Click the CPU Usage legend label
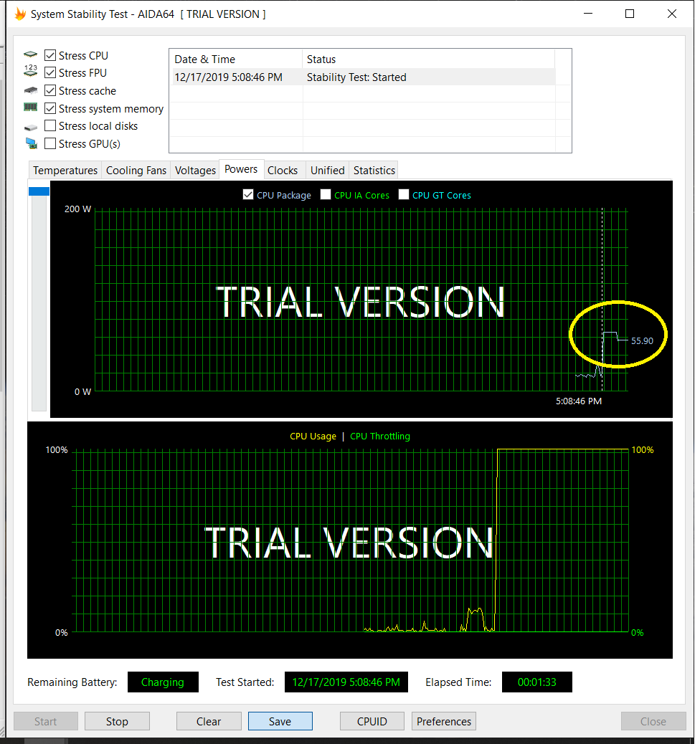700x744 pixels. (x=313, y=436)
